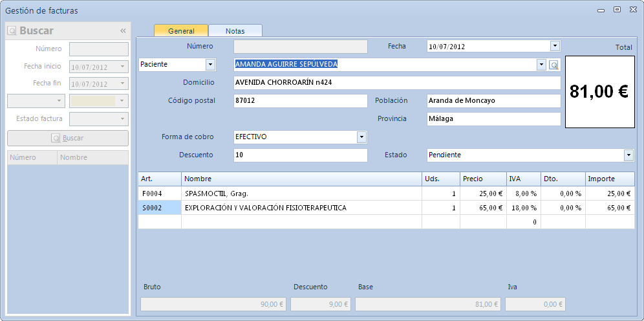Click the Bruto total field 90,00 €
644x321 pixels.
pyautogui.click(x=213, y=304)
